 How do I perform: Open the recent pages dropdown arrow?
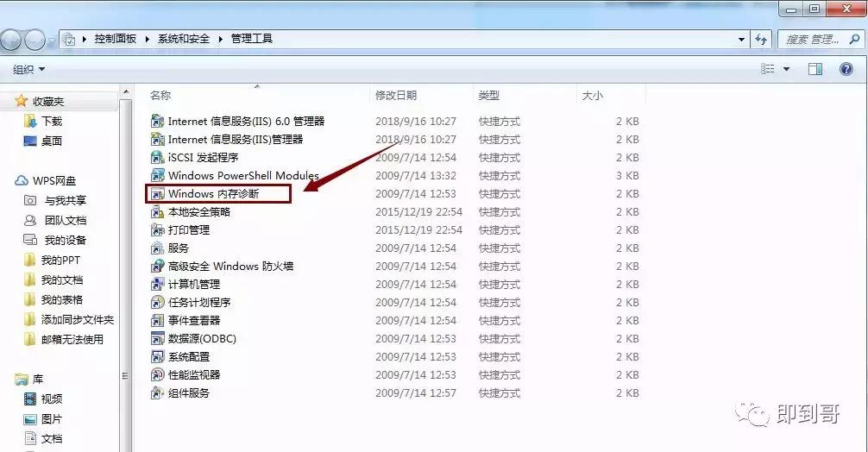(x=52, y=40)
